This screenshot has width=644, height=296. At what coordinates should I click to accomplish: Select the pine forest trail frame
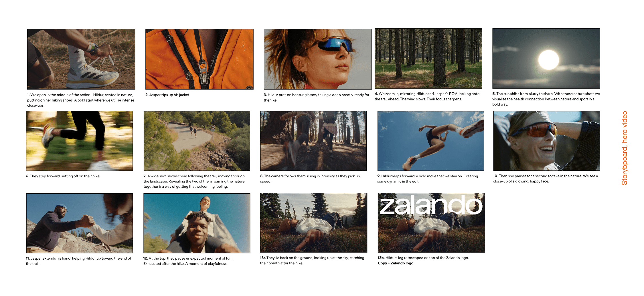tap(428, 58)
